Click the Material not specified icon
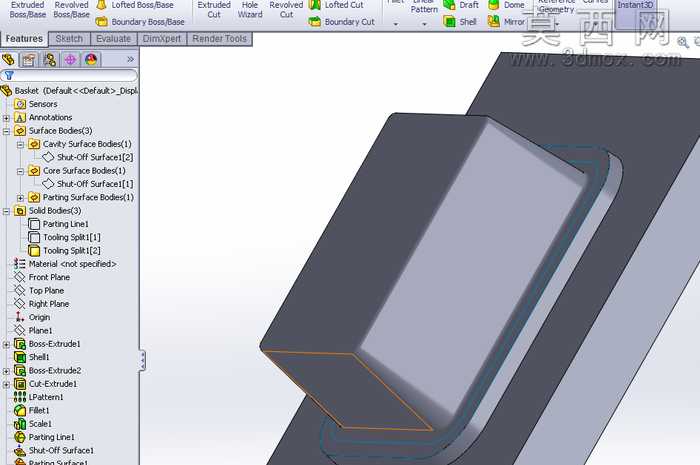The width and height of the screenshot is (700, 465). coord(20,264)
